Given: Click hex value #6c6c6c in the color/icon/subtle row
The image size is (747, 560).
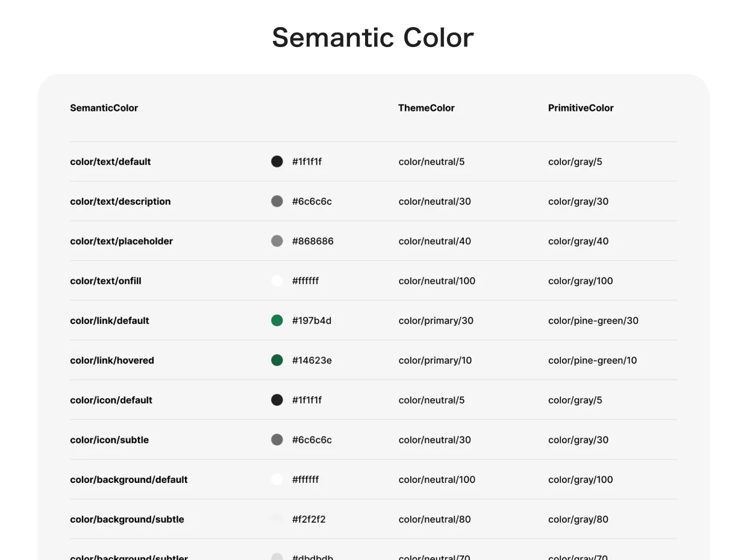Looking at the screenshot, I should click(312, 440).
